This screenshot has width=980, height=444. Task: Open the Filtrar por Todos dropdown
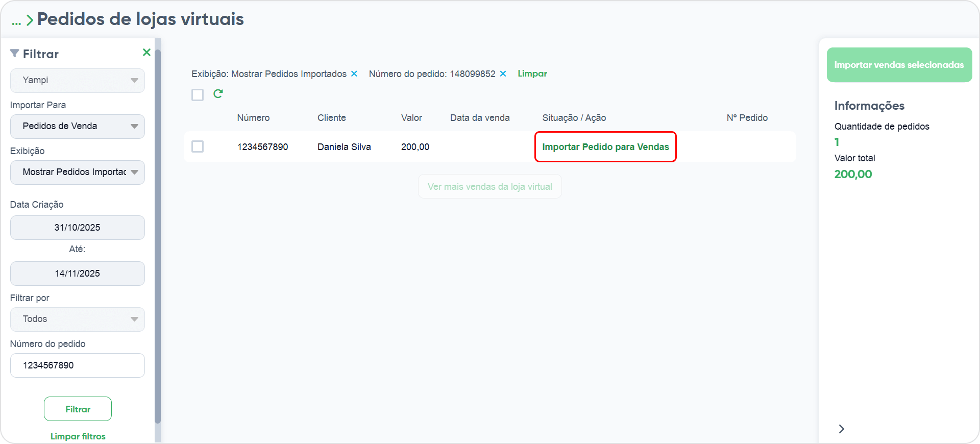(x=78, y=319)
